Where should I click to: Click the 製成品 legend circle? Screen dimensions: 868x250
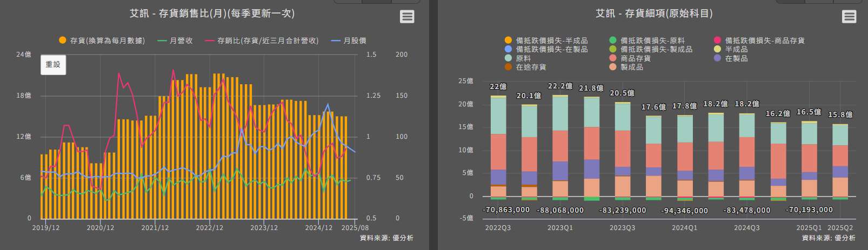coord(613,67)
